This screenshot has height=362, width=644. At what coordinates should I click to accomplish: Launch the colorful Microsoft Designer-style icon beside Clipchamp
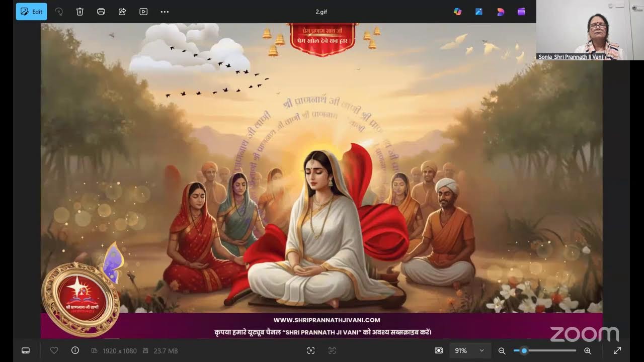click(500, 12)
